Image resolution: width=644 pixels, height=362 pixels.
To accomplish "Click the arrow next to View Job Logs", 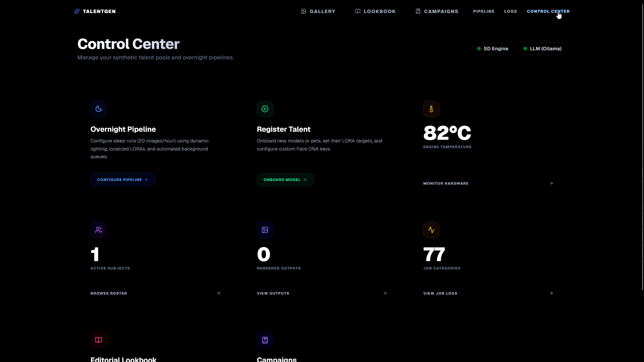I will pos(551,293).
